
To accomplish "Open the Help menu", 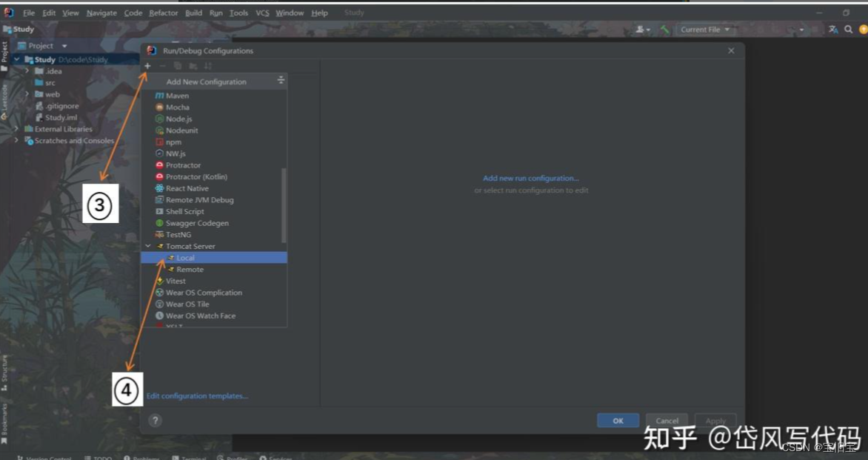I will tap(319, 13).
